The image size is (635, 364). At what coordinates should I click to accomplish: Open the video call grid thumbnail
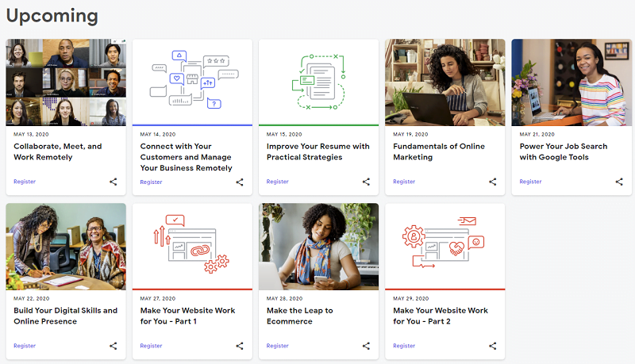click(x=66, y=82)
